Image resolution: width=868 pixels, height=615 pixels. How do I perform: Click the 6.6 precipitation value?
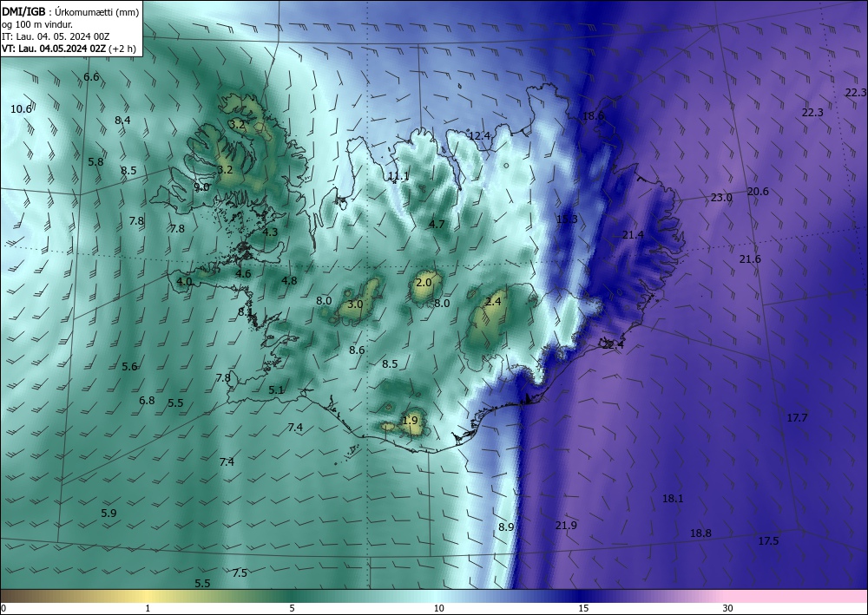(x=91, y=77)
